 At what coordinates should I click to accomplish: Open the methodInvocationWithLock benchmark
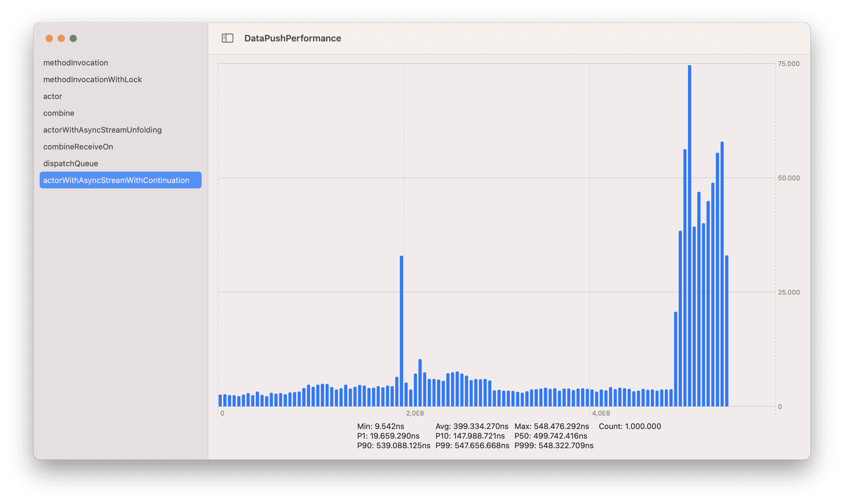(92, 79)
